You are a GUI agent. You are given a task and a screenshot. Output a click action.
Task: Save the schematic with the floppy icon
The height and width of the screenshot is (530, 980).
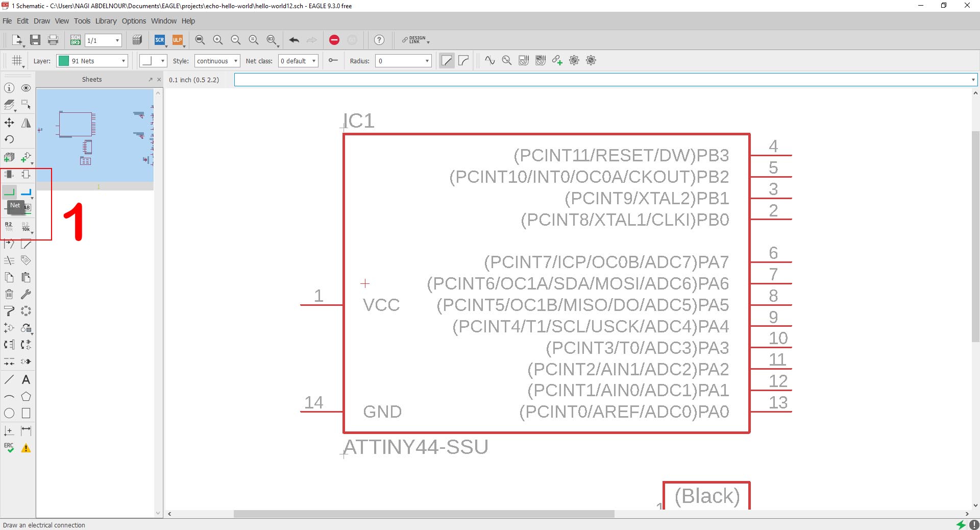coord(35,40)
